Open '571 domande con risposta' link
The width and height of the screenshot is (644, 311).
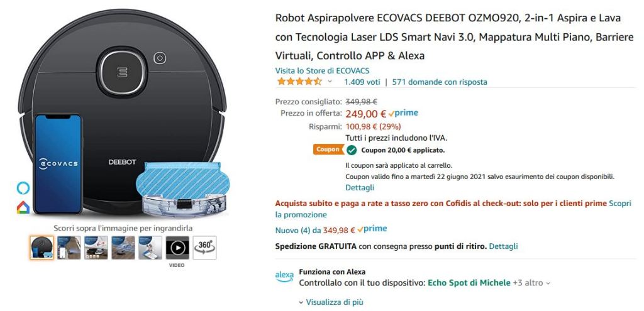440,82
